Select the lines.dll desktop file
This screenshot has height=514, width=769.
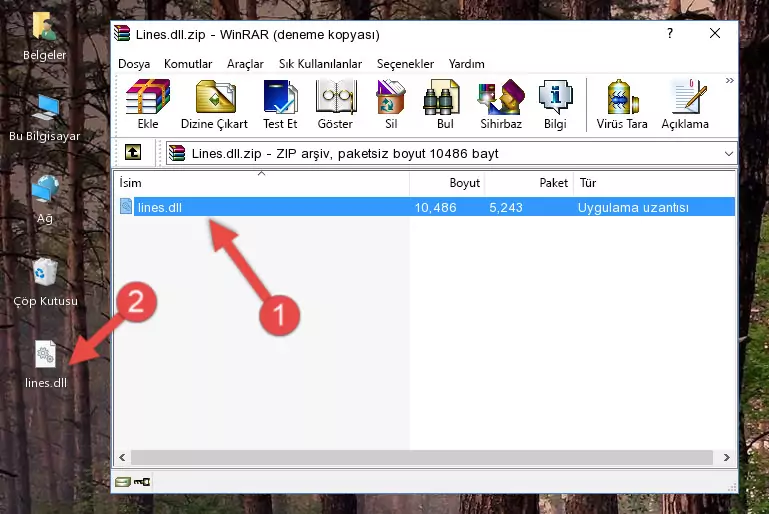46,365
